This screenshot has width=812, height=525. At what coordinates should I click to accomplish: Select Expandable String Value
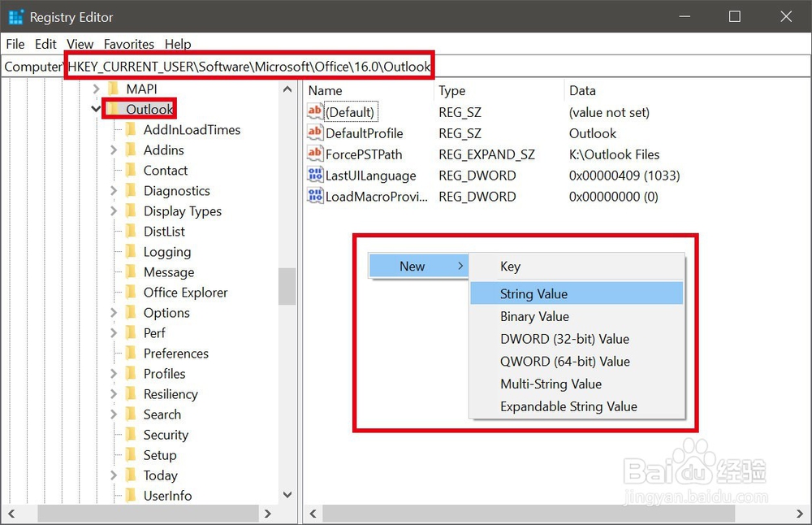tap(577, 406)
